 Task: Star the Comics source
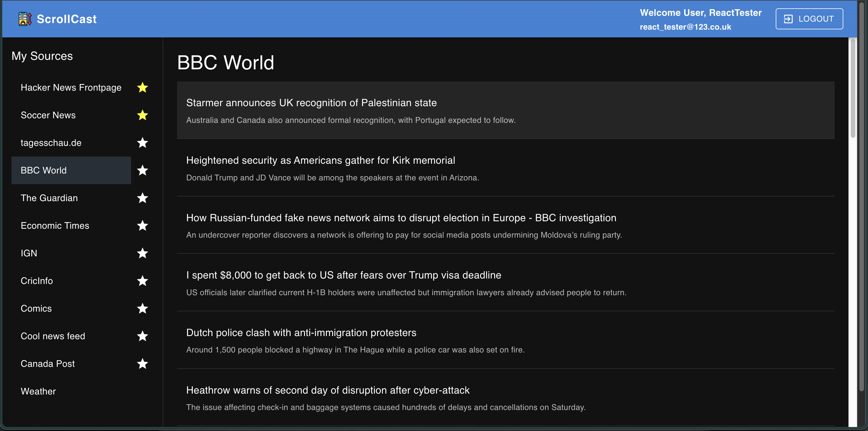coord(143,309)
